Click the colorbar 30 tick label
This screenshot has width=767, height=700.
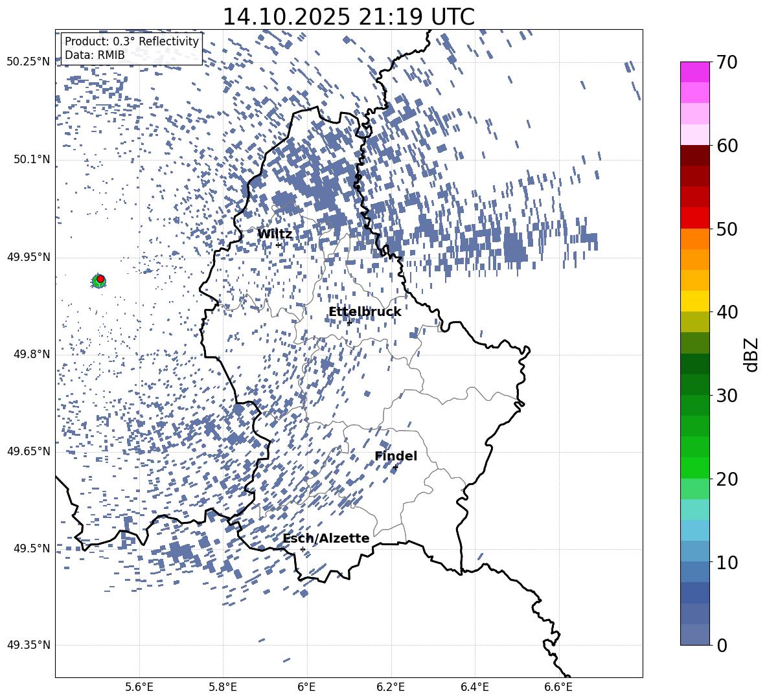pos(727,396)
